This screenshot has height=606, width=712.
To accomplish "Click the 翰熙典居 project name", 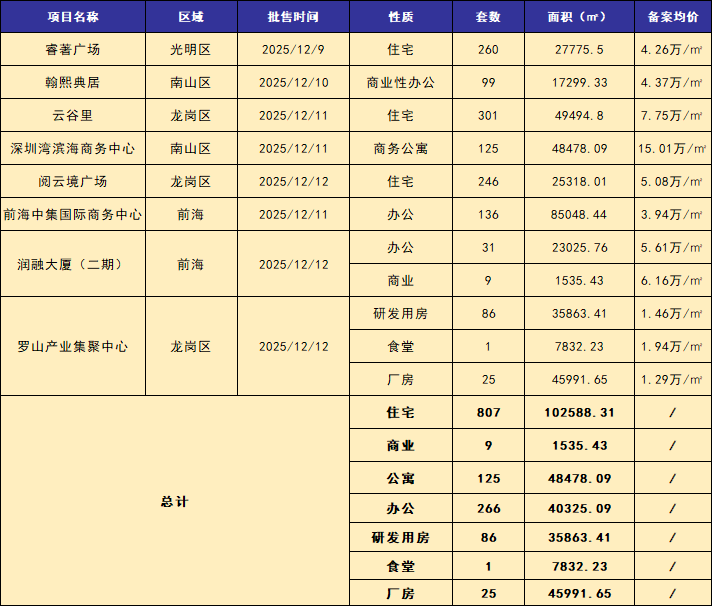I will pyautogui.click(x=73, y=83).
